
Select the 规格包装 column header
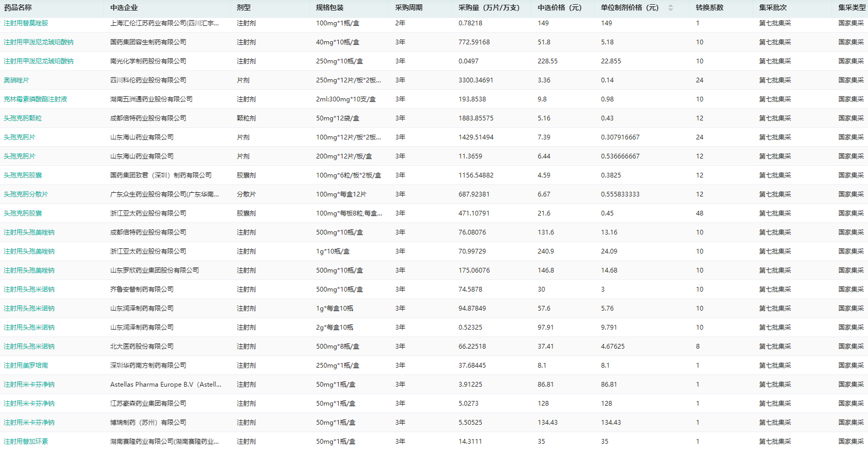330,8
